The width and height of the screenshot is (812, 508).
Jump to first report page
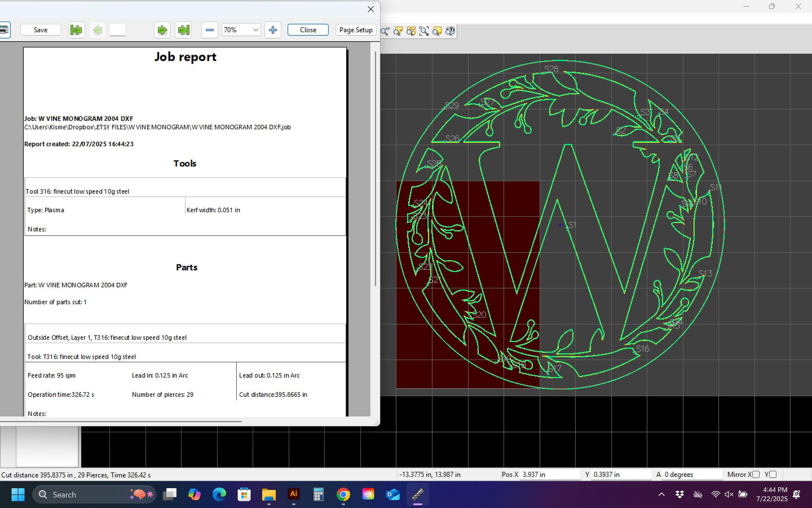(76, 30)
